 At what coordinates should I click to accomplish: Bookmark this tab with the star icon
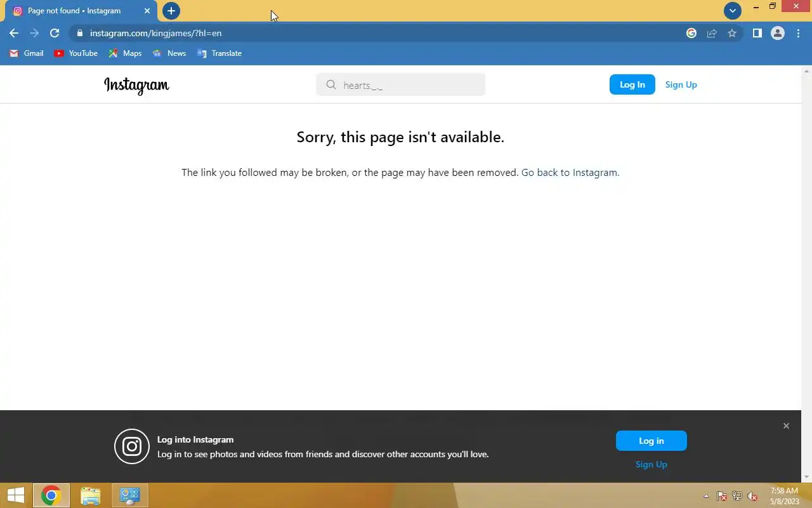click(732, 33)
